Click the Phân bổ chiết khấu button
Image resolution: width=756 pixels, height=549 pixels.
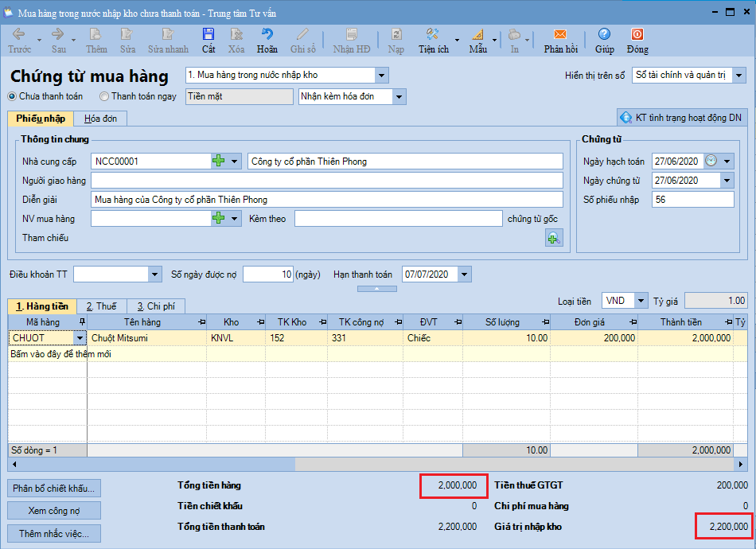(x=54, y=489)
